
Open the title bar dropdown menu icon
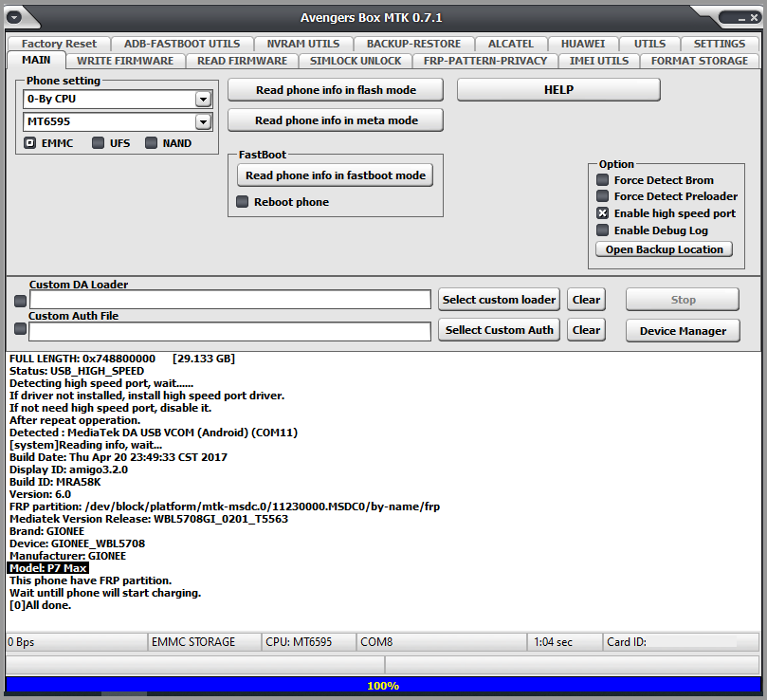tap(14, 18)
